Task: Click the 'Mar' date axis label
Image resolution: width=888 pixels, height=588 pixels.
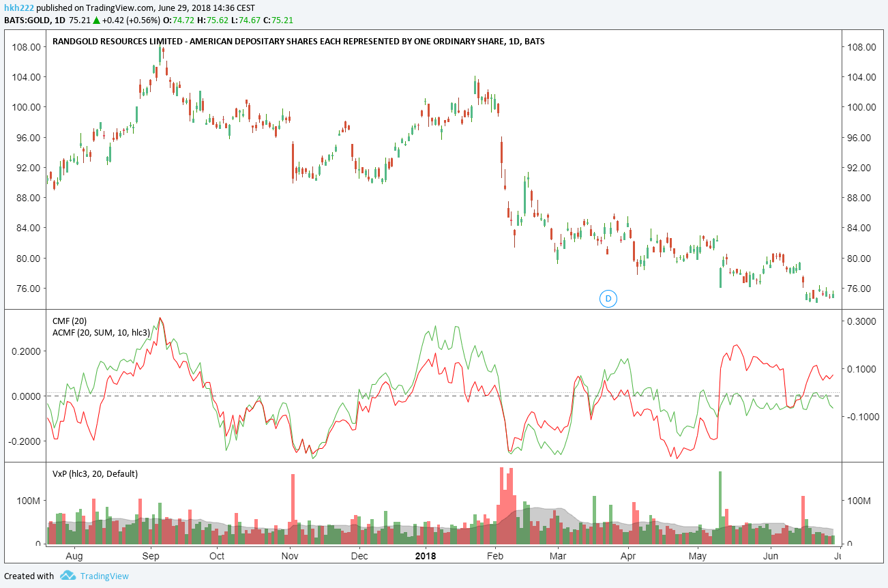Action: pyautogui.click(x=557, y=556)
